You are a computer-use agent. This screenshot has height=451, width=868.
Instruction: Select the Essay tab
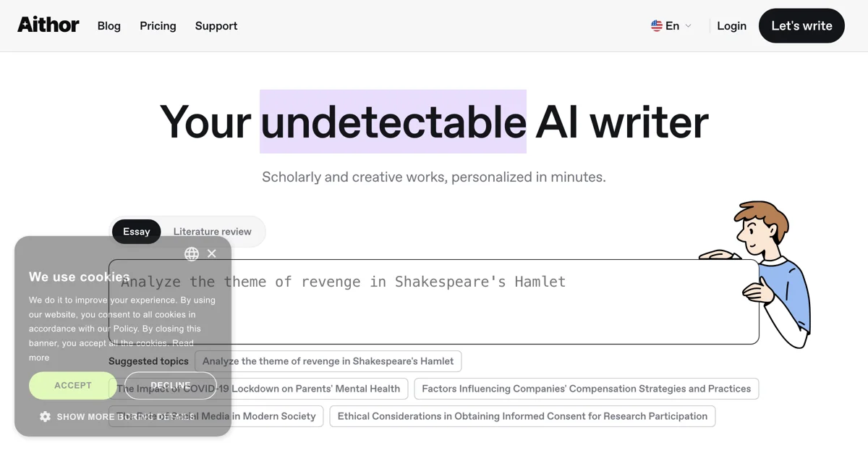(x=136, y=232)
